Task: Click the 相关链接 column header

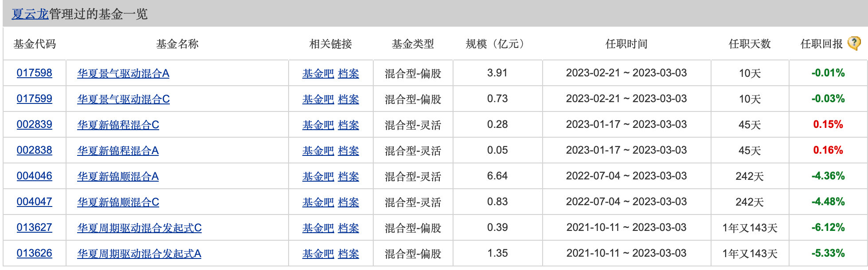Action: [331, 44]
